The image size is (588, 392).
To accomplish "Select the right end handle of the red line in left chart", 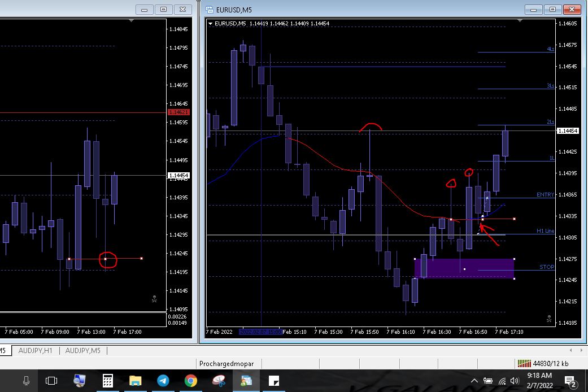I will click(141, 259).
